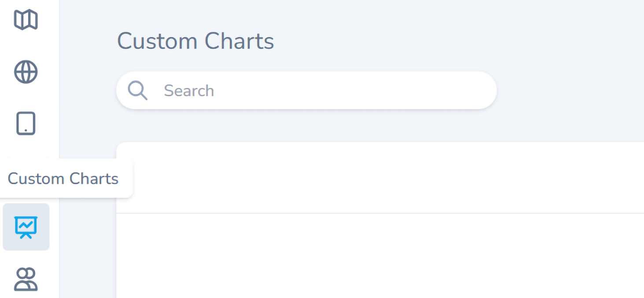Go to the users group icon

pos(26,279)
